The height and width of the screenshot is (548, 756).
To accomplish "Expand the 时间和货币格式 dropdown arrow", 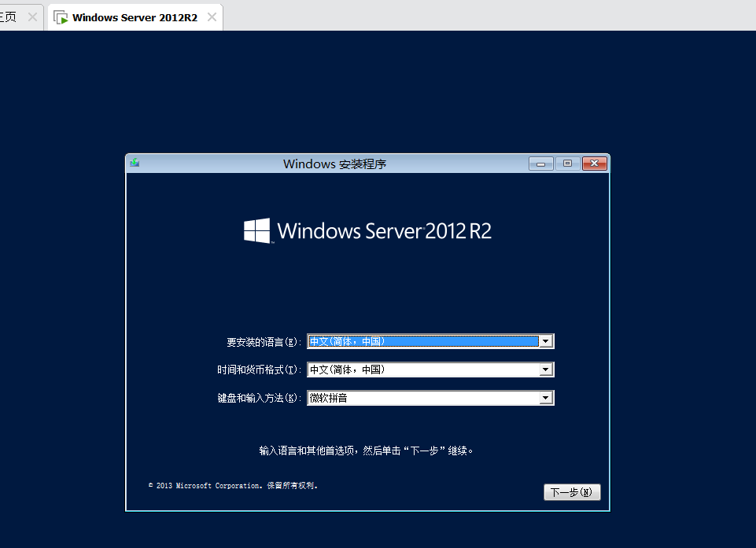I will click(x=545, y=370).
